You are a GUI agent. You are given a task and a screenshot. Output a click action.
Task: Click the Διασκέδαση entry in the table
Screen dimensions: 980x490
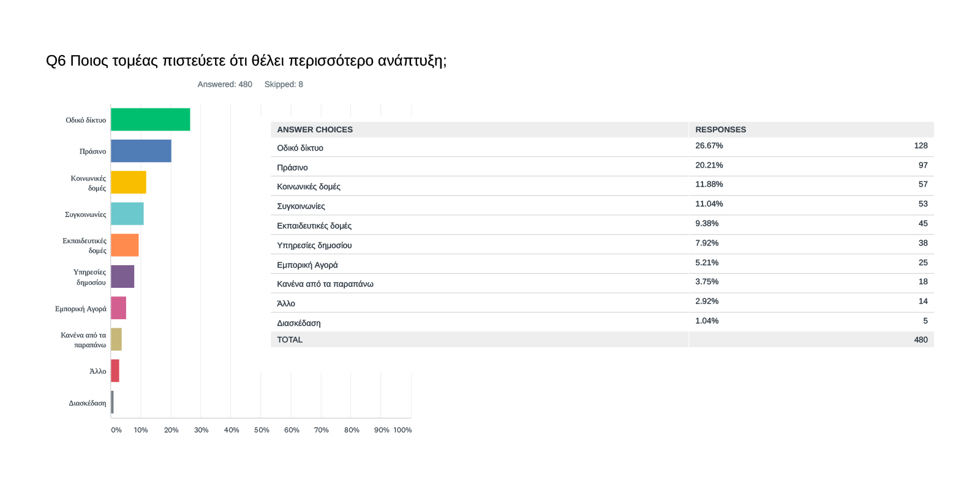click(299, 323)
